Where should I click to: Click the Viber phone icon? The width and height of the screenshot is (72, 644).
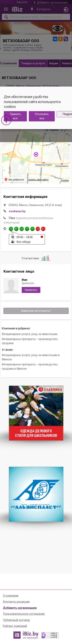(66, 39)
